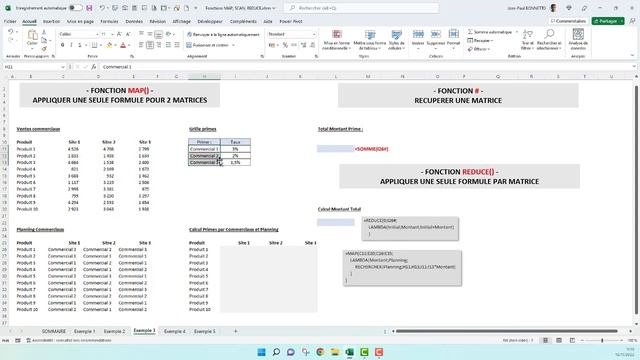Open Mise en forme conditionnelle
The width and height of the screenshot is (640, 360).
[337, 40]
